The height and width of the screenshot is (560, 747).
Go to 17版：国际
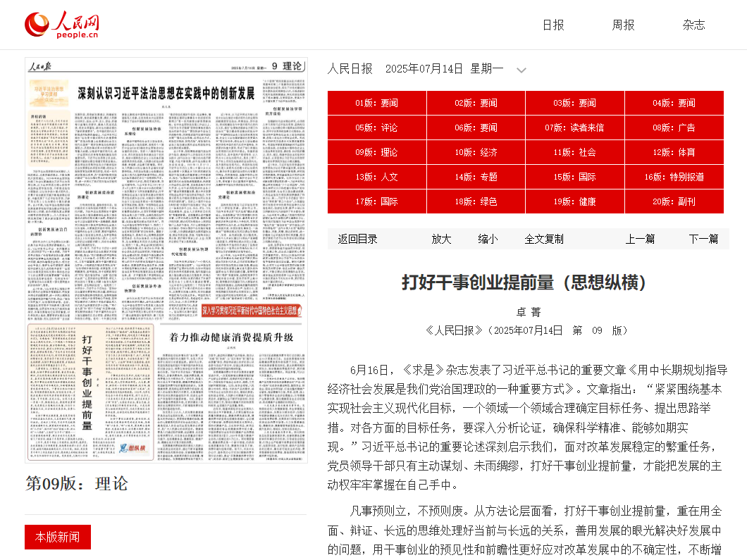pyautogui.click(x=377, y=202)
